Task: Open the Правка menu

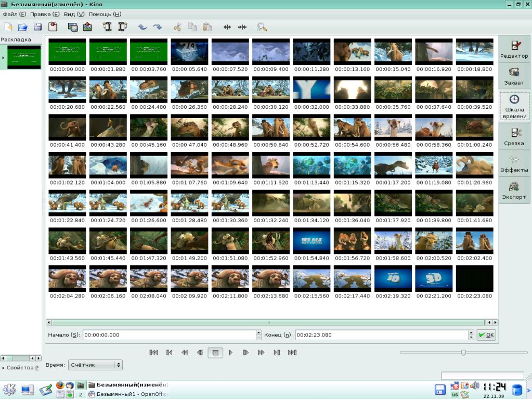Action: 44,14
